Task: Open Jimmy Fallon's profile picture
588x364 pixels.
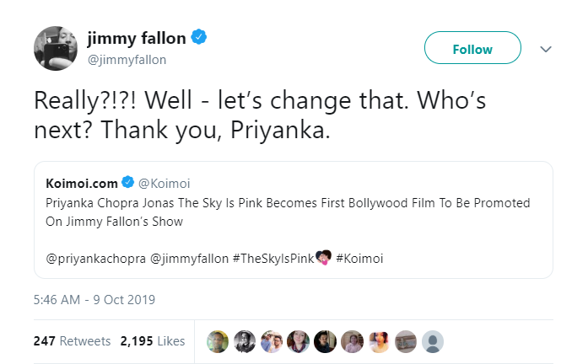Action: coord(56,49)
